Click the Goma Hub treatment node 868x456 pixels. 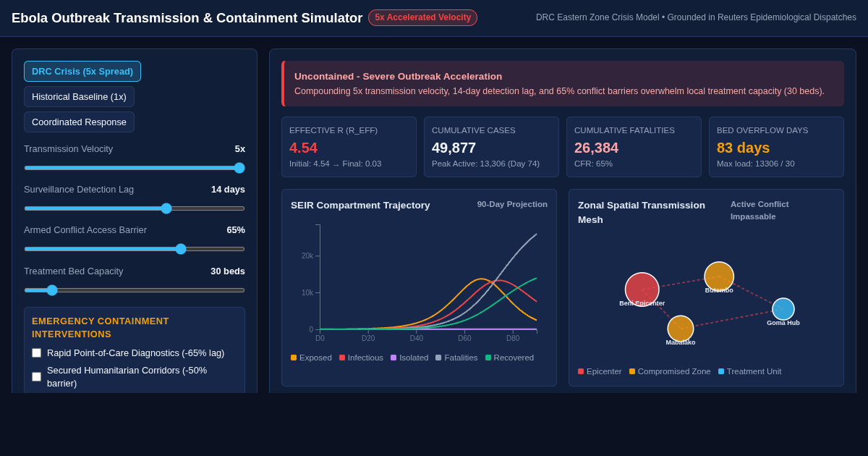[x=783, y=309]
